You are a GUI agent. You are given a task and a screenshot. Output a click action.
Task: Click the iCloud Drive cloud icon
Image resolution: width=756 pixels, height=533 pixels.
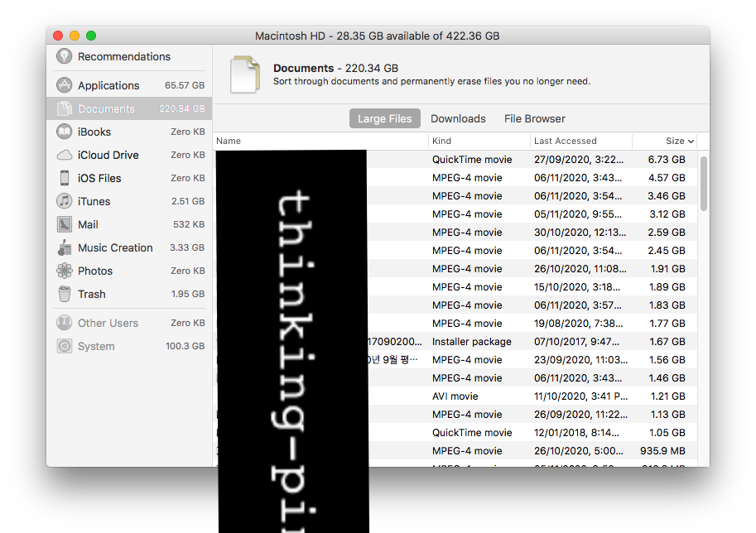pyautogui.click(x=64, y=155)
